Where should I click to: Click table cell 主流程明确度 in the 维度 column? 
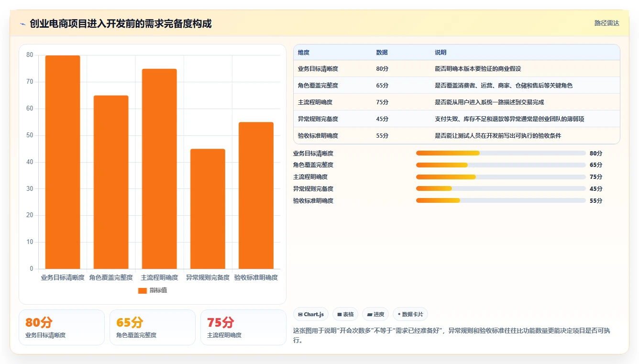(315, 102)
